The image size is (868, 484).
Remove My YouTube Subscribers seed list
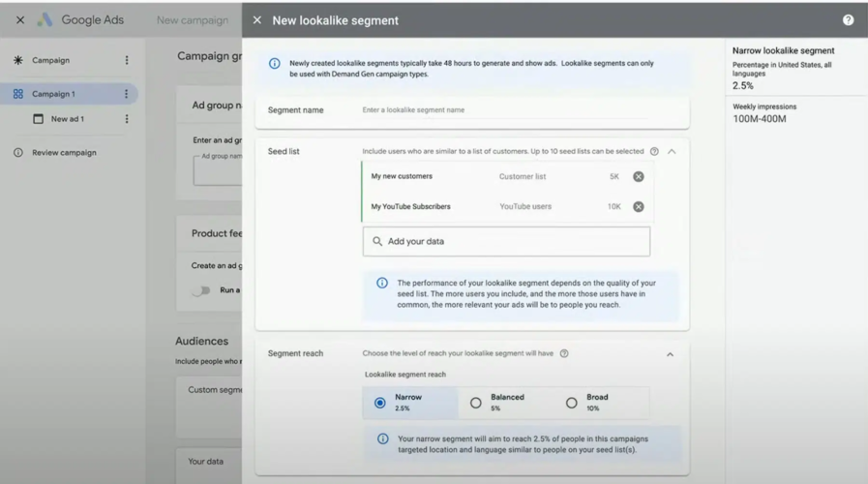pyautogui.click(x=639, y=207)
